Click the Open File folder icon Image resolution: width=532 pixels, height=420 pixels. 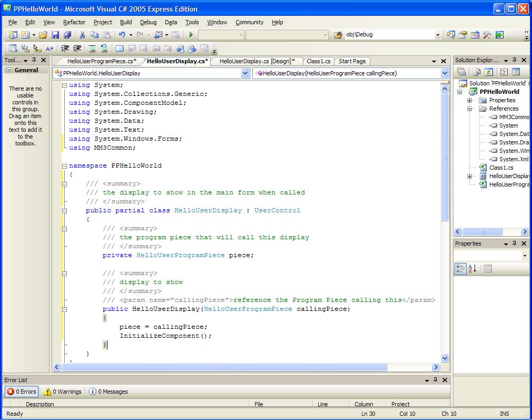(x=43, y=35)
